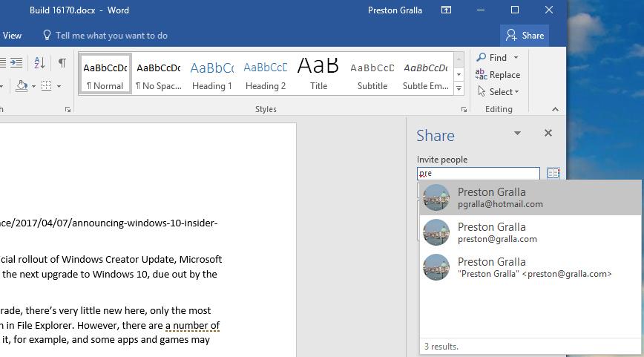
Task: Expand the styles gallery More arrow
Action: (x=459, y=88)
